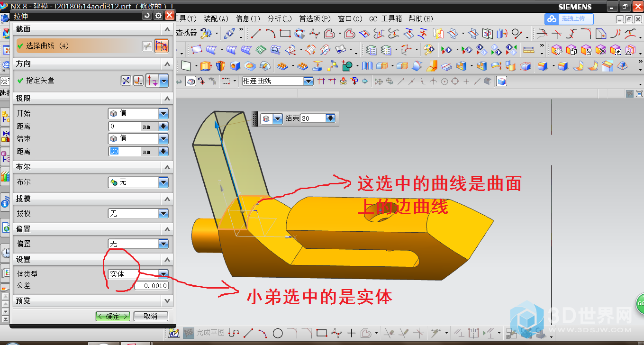Select the Rectangle curve tool
Screen dimensions: 644x345
[x=285, y=33]
